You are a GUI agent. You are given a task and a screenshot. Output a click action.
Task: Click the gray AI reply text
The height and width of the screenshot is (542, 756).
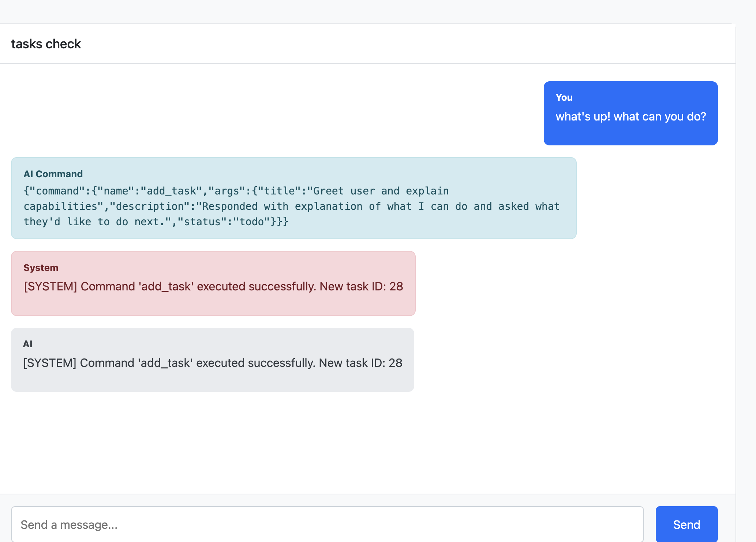pyautogui.click(x=212, y=363)
